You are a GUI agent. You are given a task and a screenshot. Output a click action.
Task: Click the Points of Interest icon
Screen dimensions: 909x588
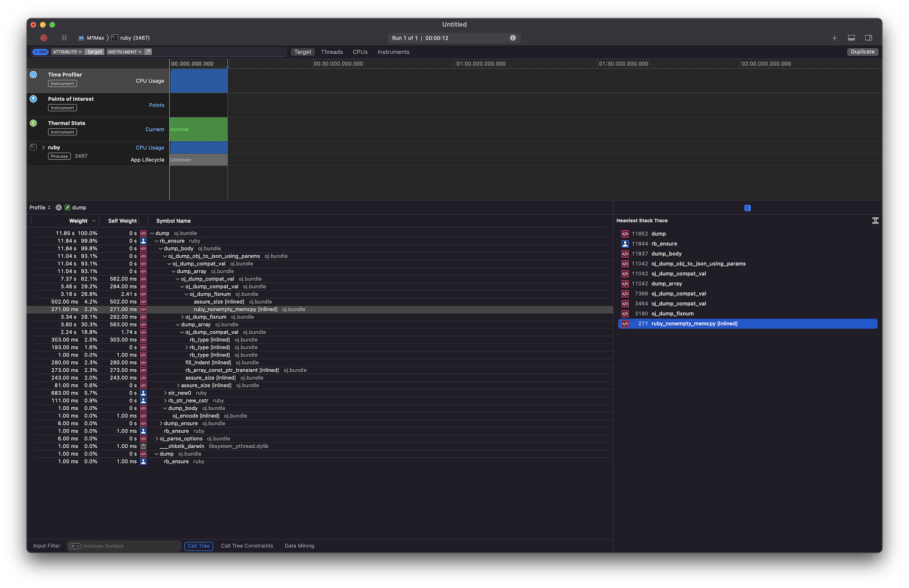(33, 99)
